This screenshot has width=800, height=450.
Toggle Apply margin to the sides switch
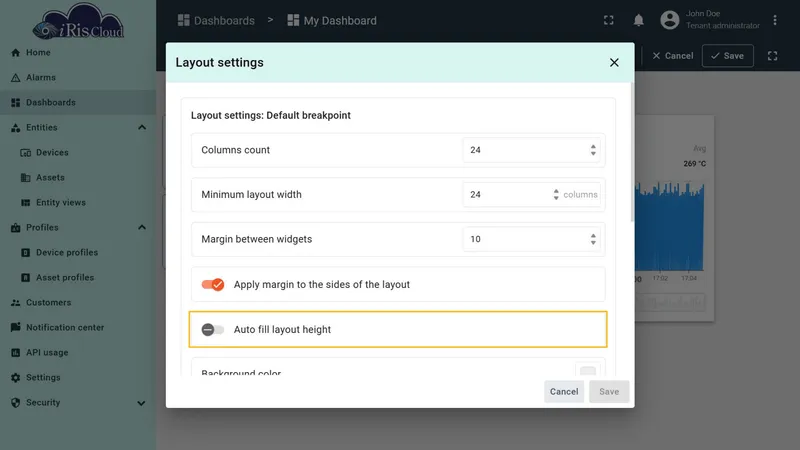213,284
